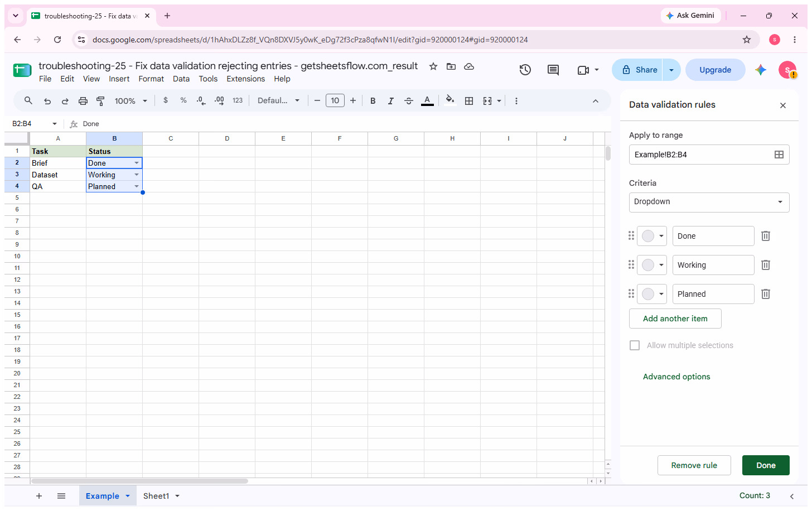Open the Extensions menu
The height and width of the screenshot is (511, 812).
click(246, 79)
